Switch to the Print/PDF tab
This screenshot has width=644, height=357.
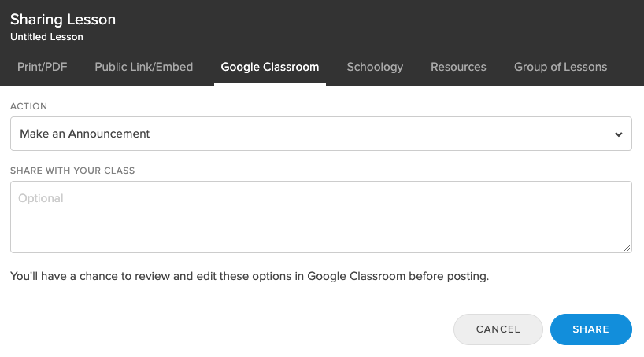tap(42, 67)
